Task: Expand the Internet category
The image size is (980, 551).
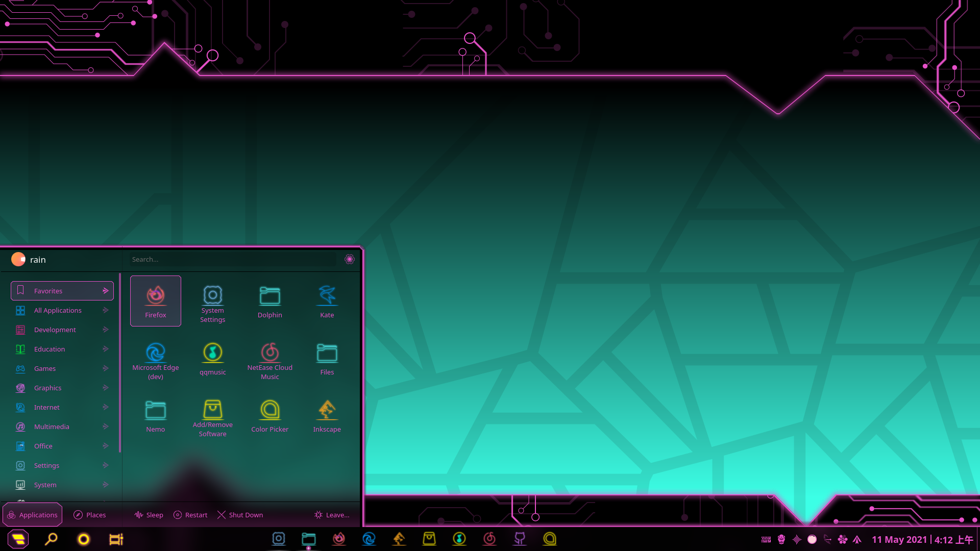Action: 62,407
